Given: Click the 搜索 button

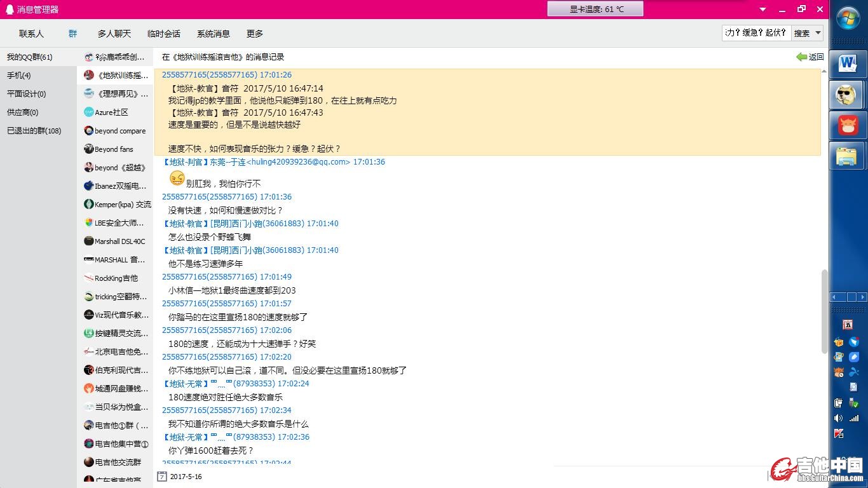Looking at the screenshot, I should tap(802, 33).
